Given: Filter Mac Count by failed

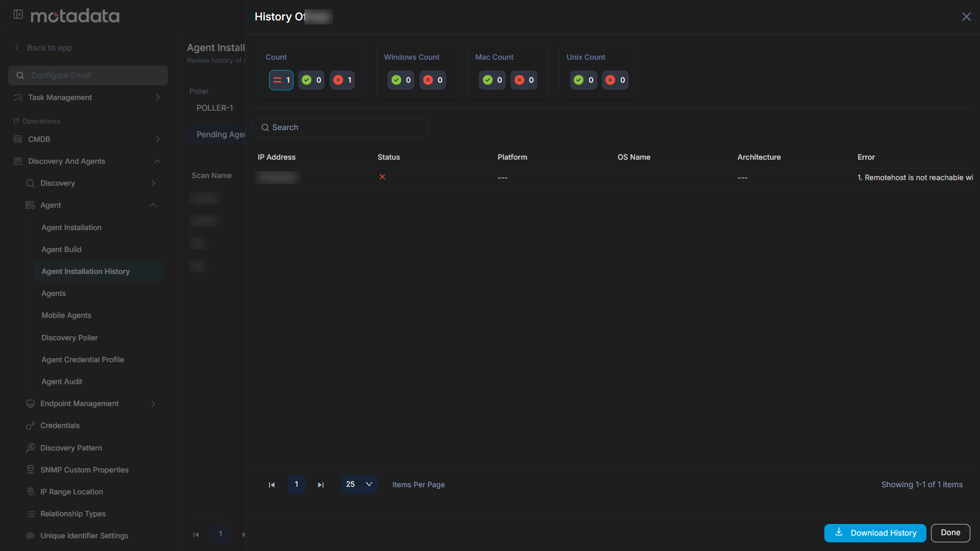Looking at the screenshot, I should (524, 80).
